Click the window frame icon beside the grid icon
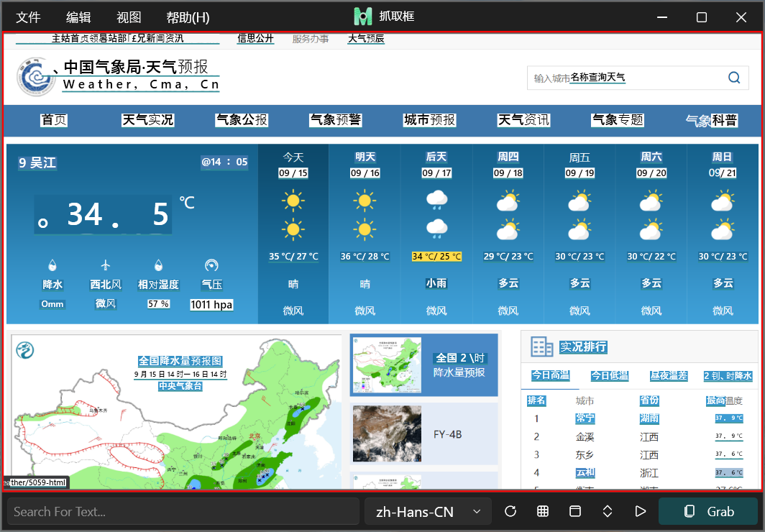 (x=575, y=511)
